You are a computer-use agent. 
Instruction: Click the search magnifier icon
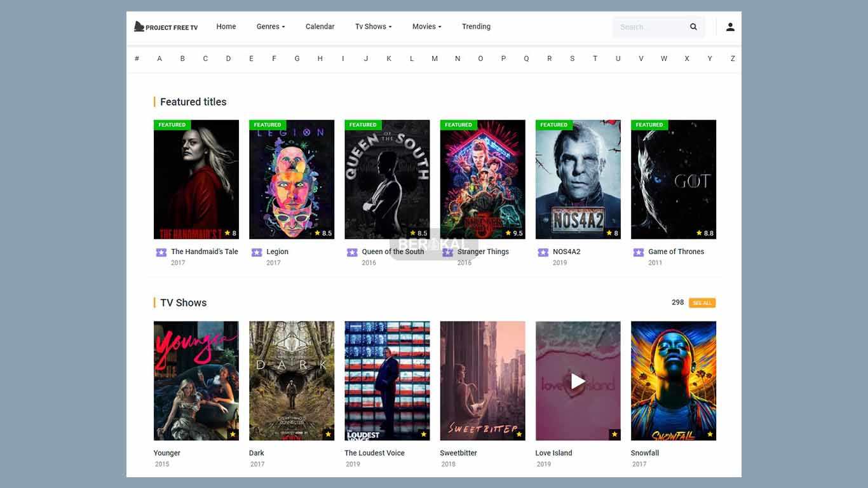click(693, 27)
